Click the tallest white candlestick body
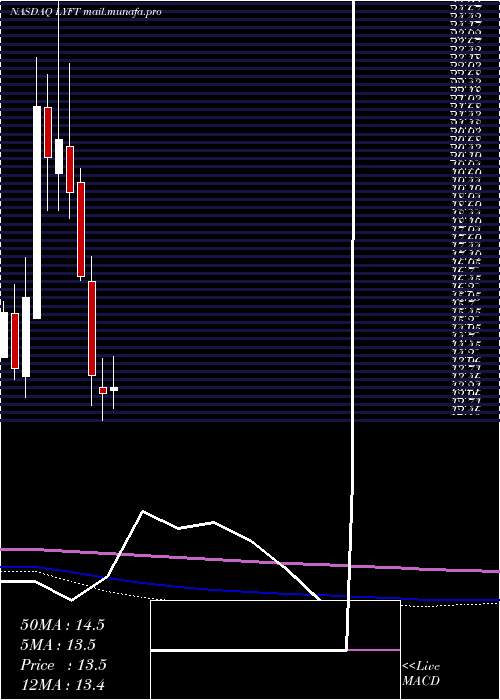This screenshot has width=500, height=700. [x=37, y=212]
